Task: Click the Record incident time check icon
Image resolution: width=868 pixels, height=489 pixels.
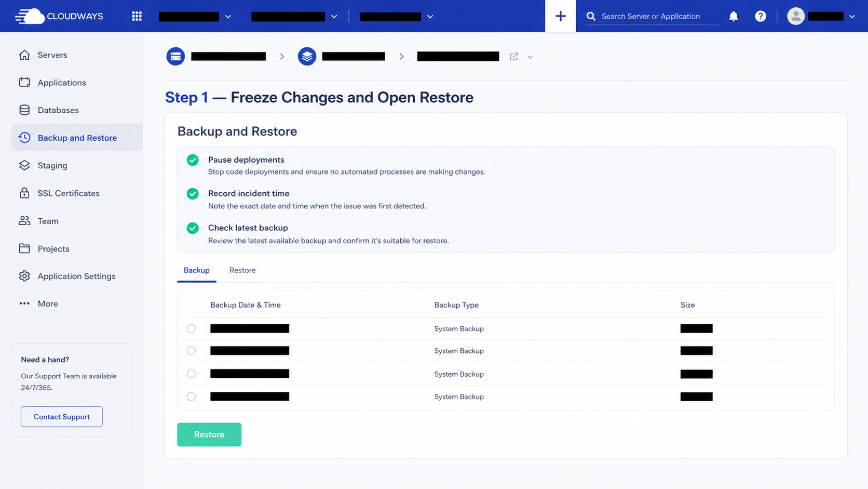Action: 193,194
